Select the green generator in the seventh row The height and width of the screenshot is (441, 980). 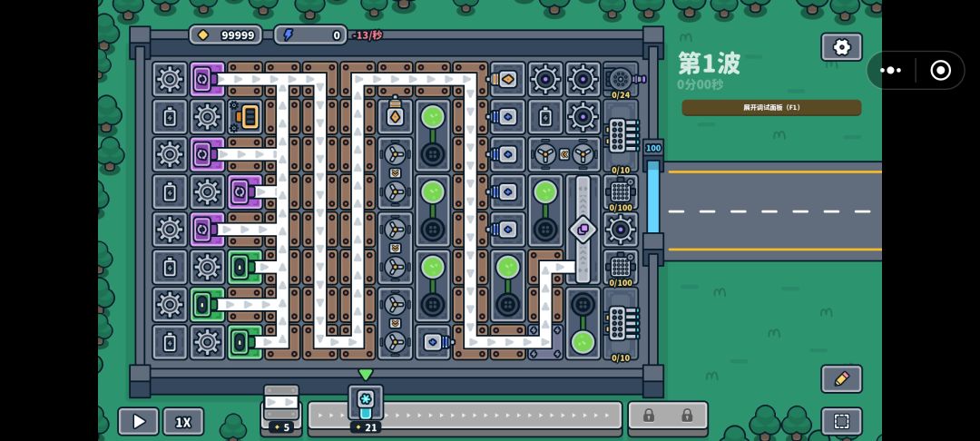point(208,305)
